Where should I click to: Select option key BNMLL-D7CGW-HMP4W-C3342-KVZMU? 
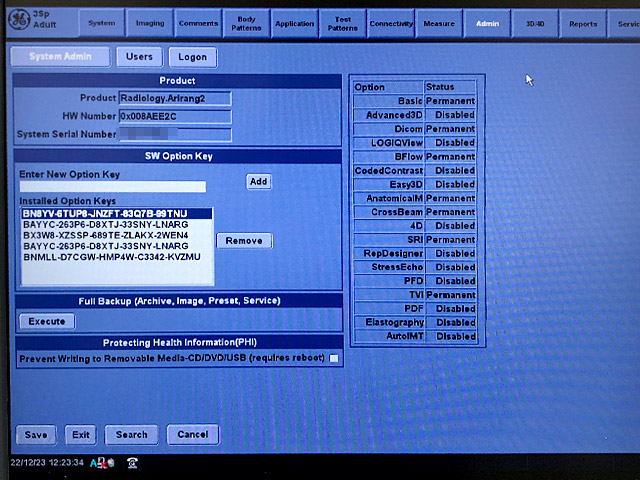(x=117, y=257)
